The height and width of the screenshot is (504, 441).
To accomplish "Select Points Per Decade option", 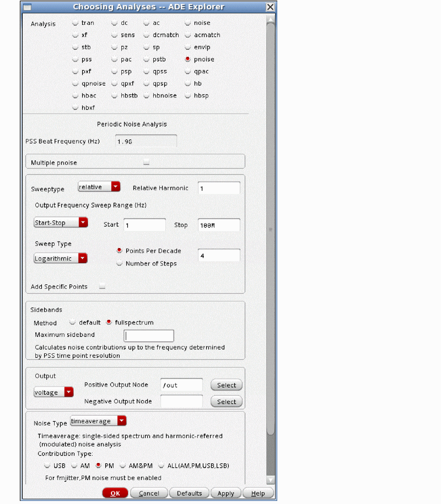I will (x=119, y=251).
